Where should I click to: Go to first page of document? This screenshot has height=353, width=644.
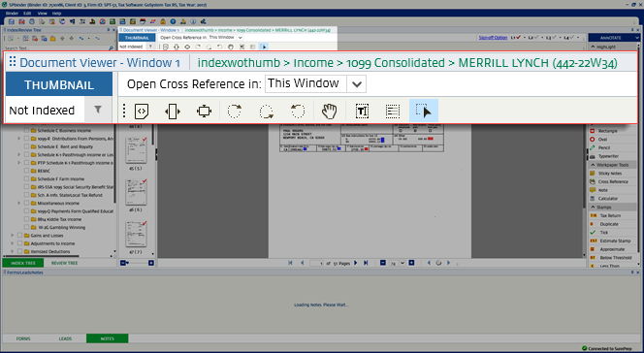coord(290,263)
